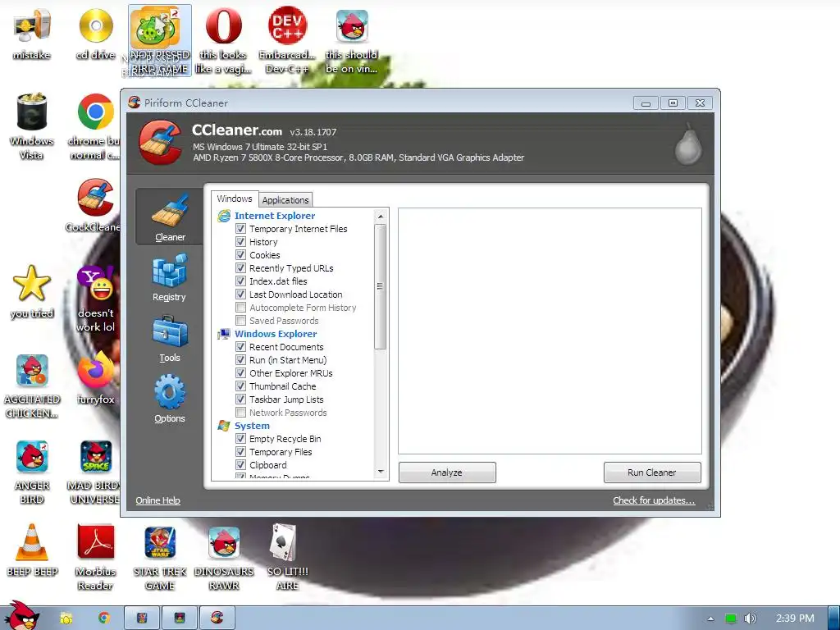Select the BEEP BEEP VLC cone icon

[x=32, y=550]
